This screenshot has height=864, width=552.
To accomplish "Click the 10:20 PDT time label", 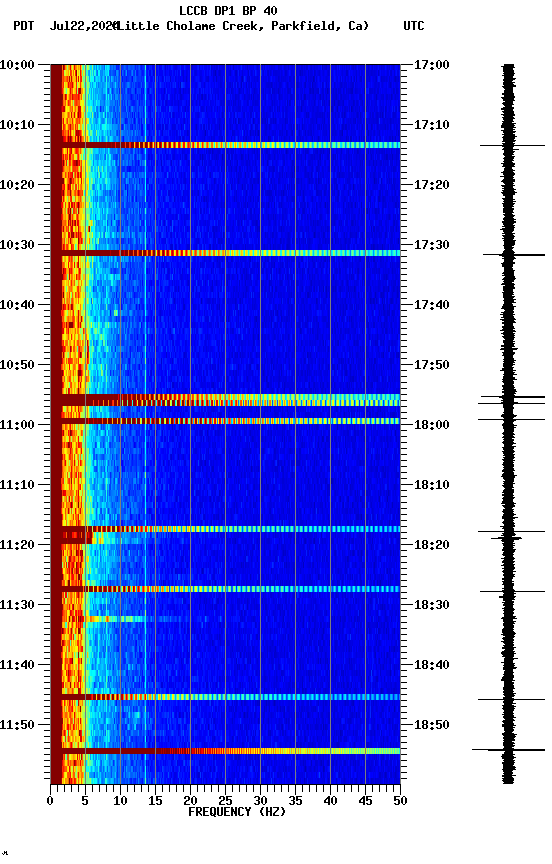I will click(x=17, y=185).
